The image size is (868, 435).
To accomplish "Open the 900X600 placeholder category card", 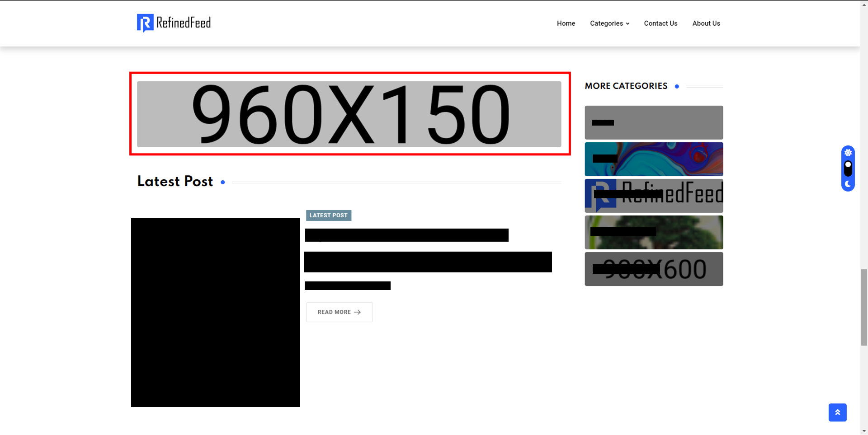I will 654,269.
